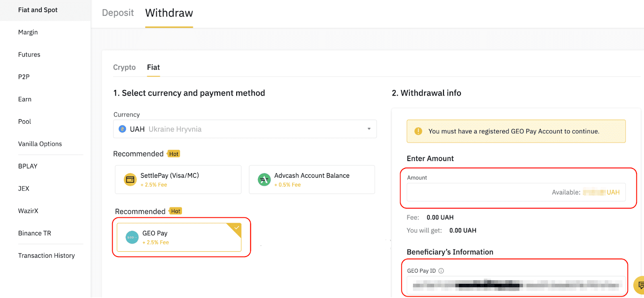Collapse the currency selection combo box
The height and width of the screenshot is (298, 644).
coord(369,129)
